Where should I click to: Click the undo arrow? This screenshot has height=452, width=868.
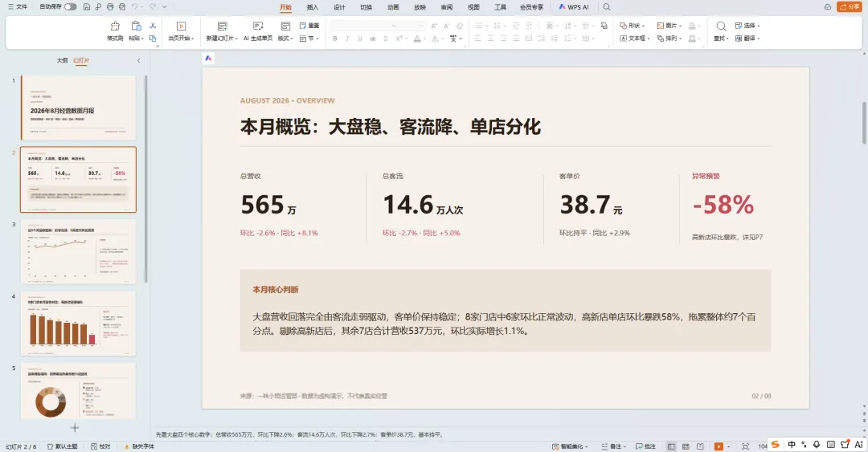pos(134,6)
